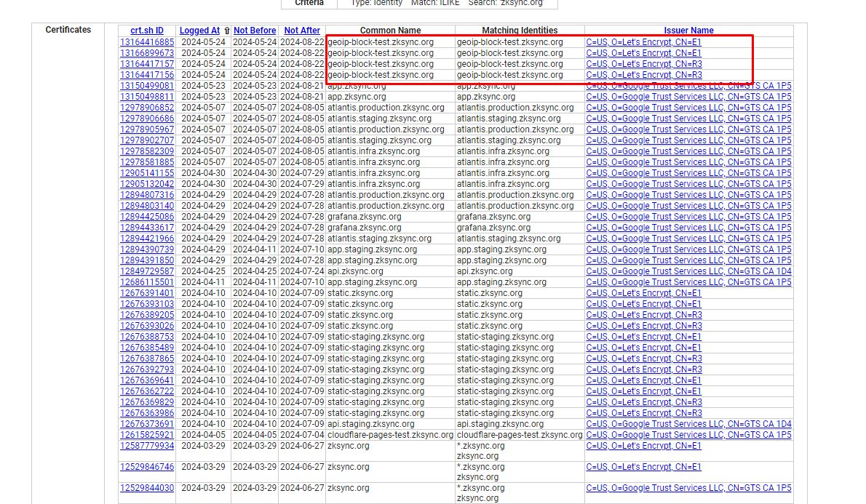This screenshot has width=866, height=504.
Task: Open certificate 12978906686
Action: 147,119
